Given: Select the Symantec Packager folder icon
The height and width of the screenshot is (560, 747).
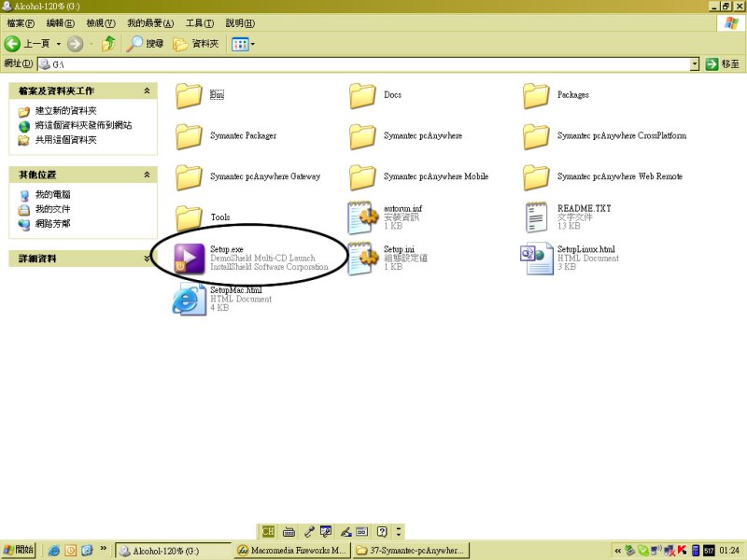Looking at the screenshot, I should pos(189,136).
